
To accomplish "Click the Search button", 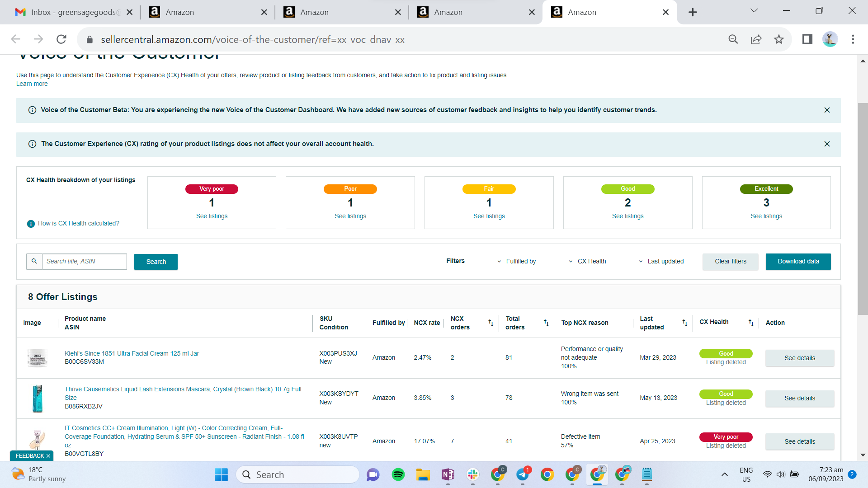I will [x=156, y=262].
